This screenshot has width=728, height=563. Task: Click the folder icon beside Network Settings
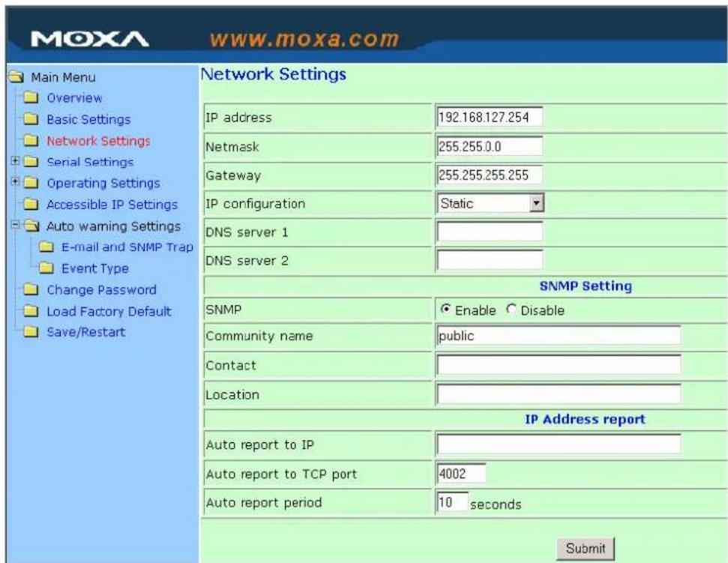click(x=31, y=141)
